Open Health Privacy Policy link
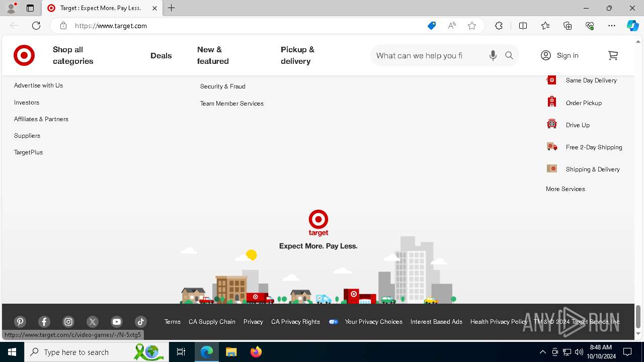Screen dimensions: 644x362 (499, 322)
